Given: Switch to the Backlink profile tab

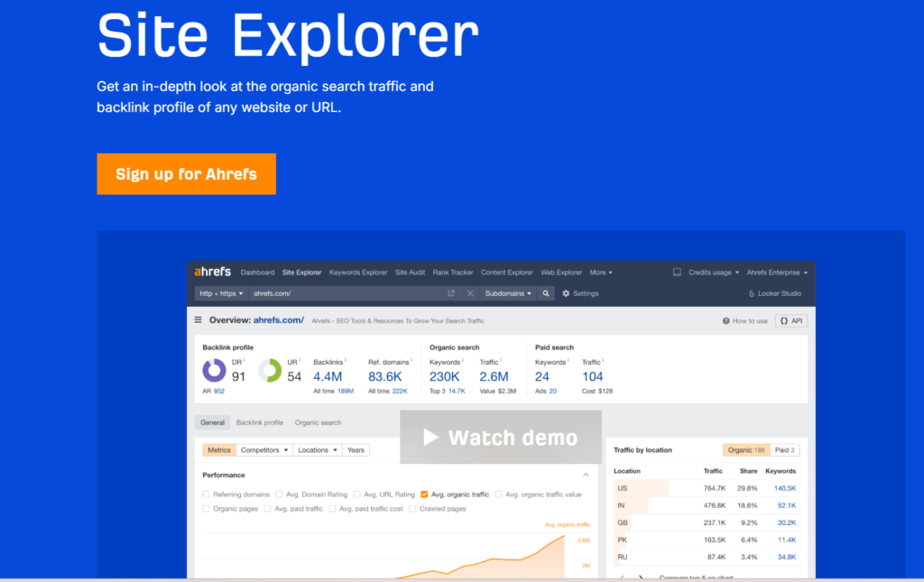Looking at the screenshot, I should click(x=260, y=422).
